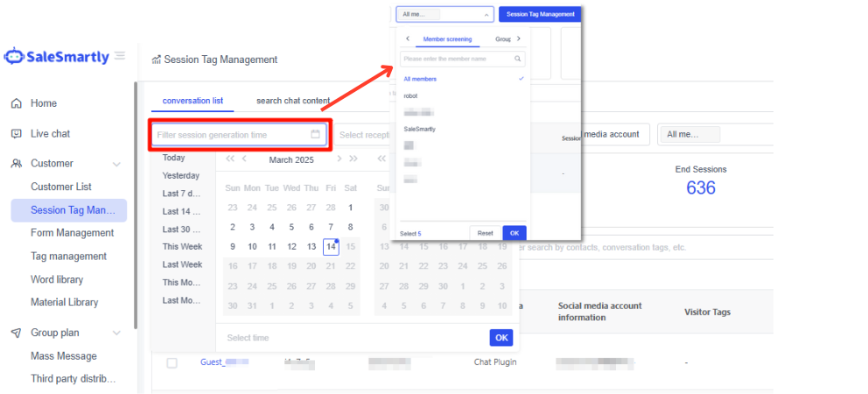
Task: Click the Filter session generation time field
Action: (x=232, y=135)
